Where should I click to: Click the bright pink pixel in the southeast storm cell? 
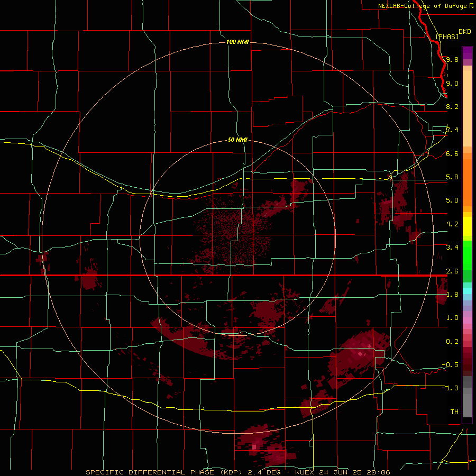360,354
